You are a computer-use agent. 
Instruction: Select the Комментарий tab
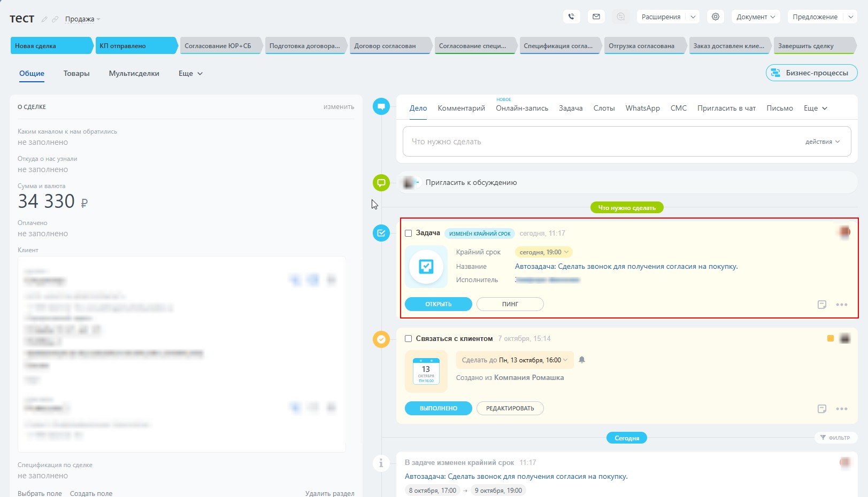[x=462, y=108]
